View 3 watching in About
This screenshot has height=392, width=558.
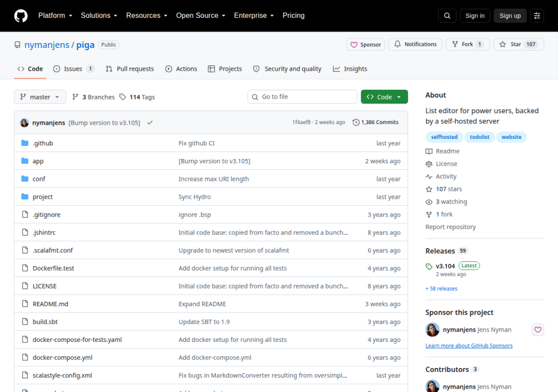click(x=446, y=201)
